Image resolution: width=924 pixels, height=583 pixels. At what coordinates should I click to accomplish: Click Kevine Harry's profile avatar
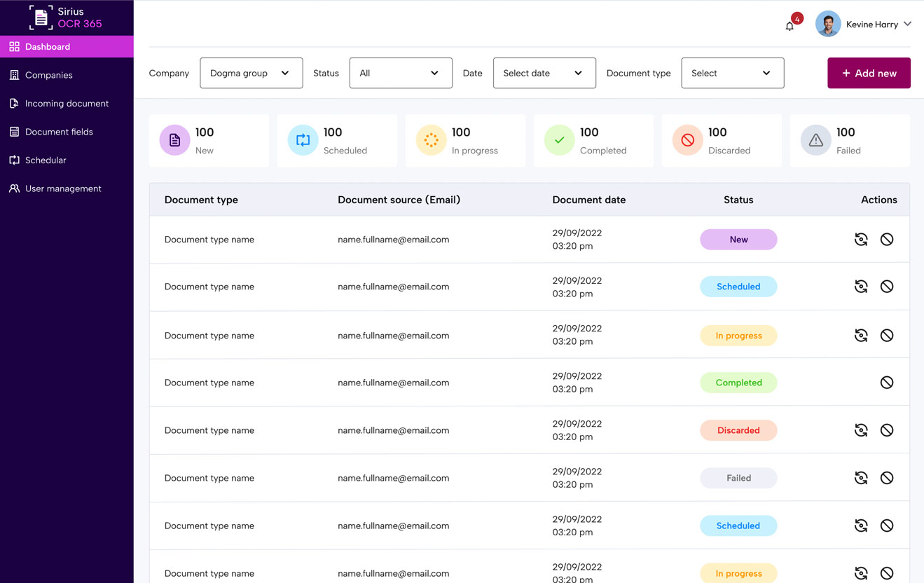coord(828,24)
